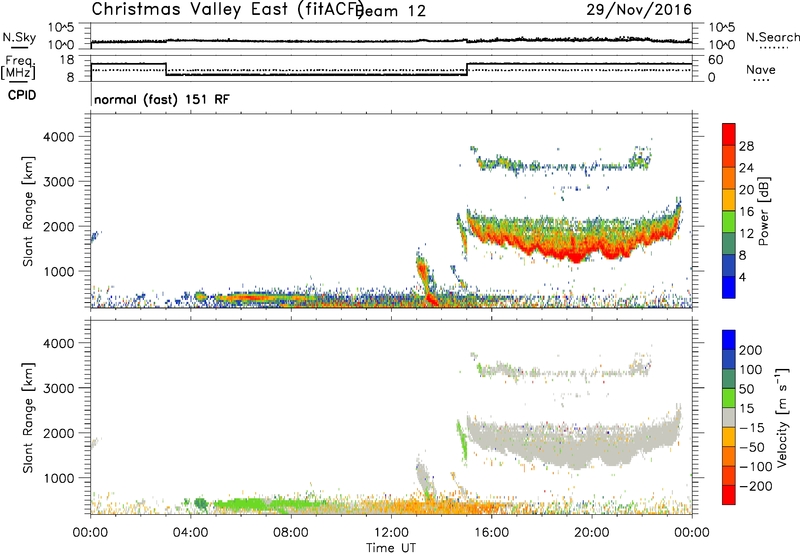The height and width of the screenshot is (554, 800).
Task: Click the '08:00' time tick label
Action: coord(291,533)
